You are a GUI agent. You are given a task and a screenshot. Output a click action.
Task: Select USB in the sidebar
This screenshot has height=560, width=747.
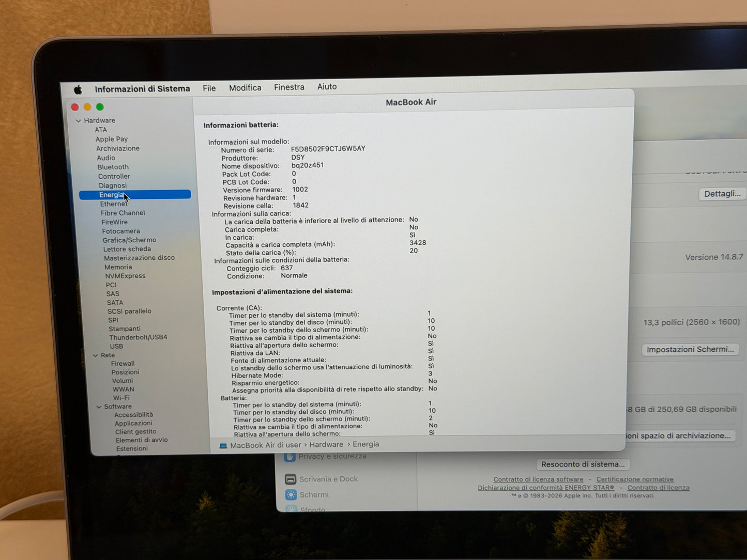click(x=116, y=346)
